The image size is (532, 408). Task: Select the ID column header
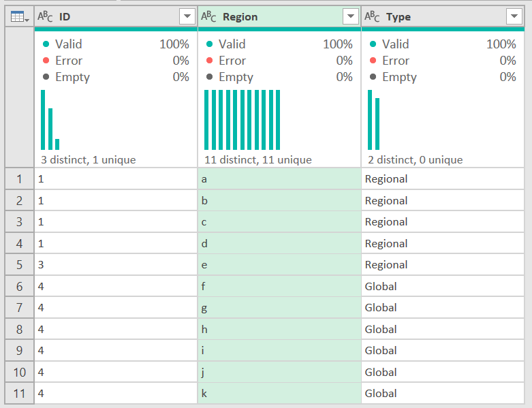tap(116, 16)
